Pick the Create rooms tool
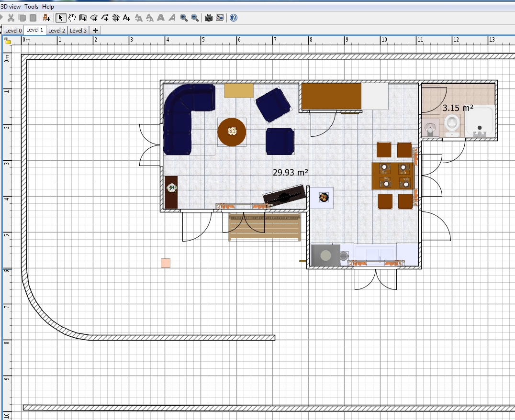Viewport: 515px width, 420px height. click(x=94, y=18)
